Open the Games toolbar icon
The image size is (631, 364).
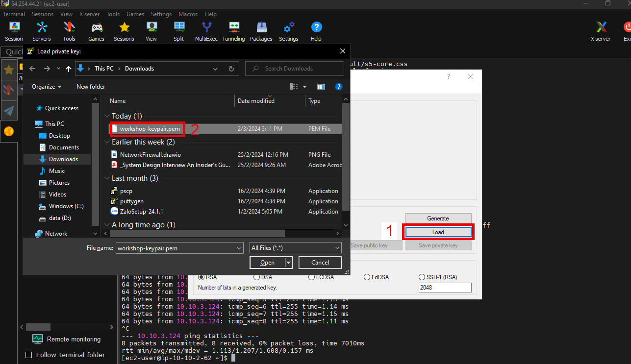[x=97, y=31]
